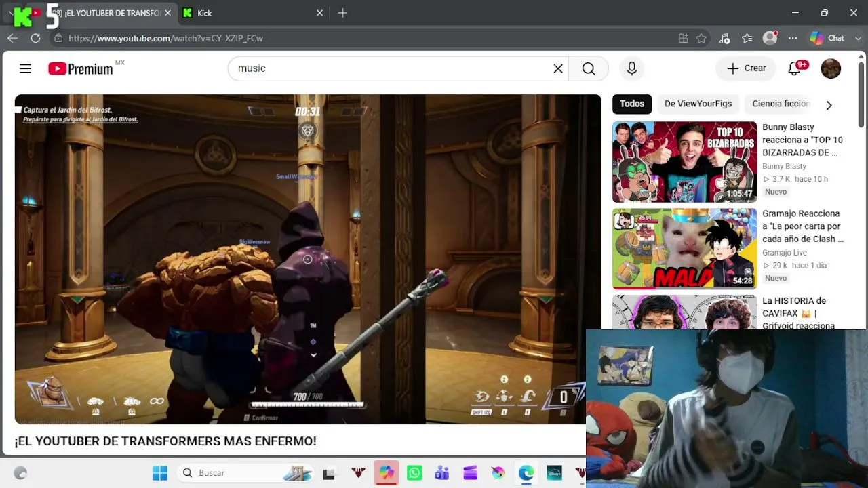Clear the search text with X
Viewport: 868px width, 488px height.
558,68
